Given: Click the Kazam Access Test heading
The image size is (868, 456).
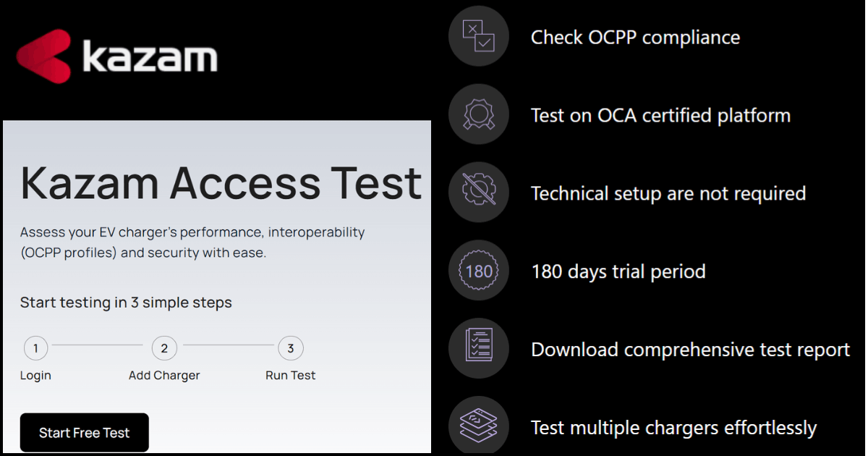Looking at the screenshot, I should point(221,182).
